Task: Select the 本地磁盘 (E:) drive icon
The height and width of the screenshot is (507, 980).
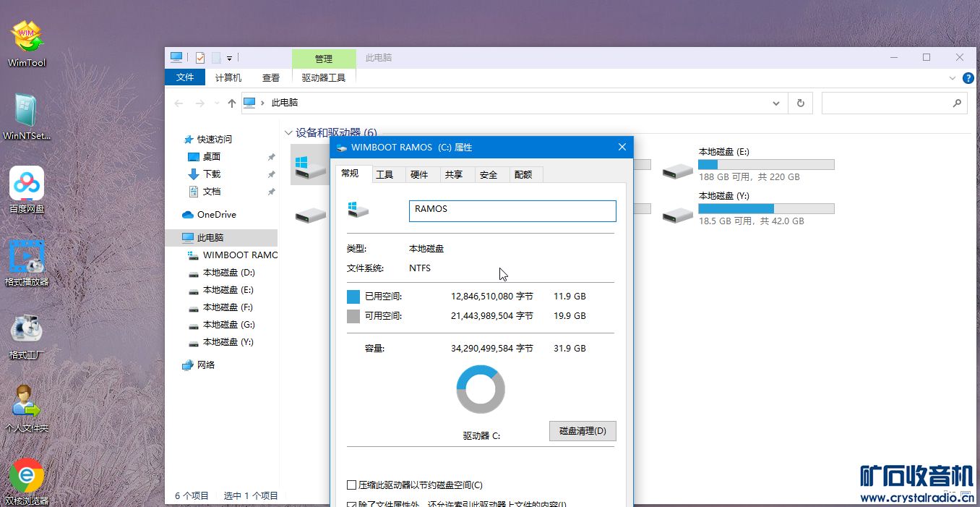Action: 679,170
